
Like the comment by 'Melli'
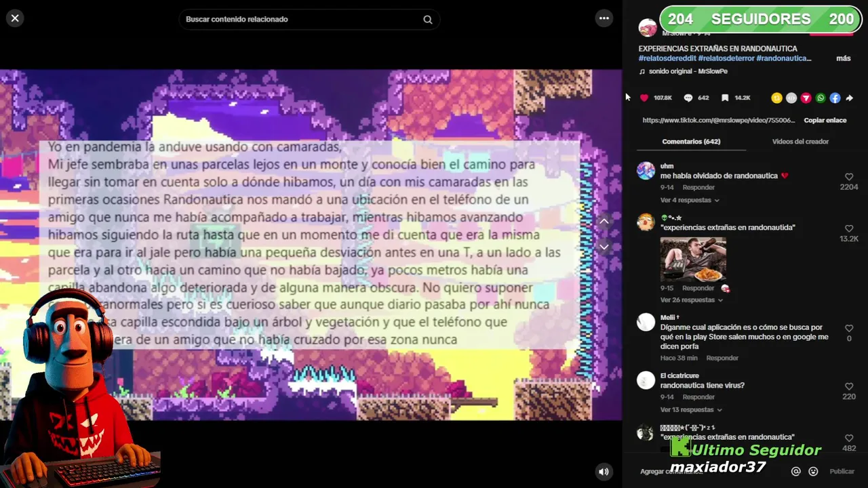pos(849,329)
